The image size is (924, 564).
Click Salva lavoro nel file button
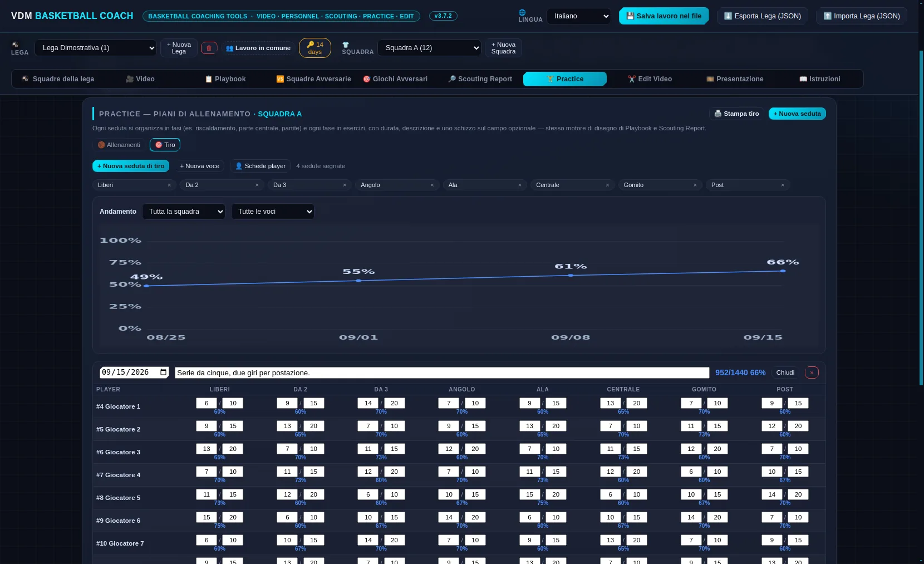pos(663,16)
